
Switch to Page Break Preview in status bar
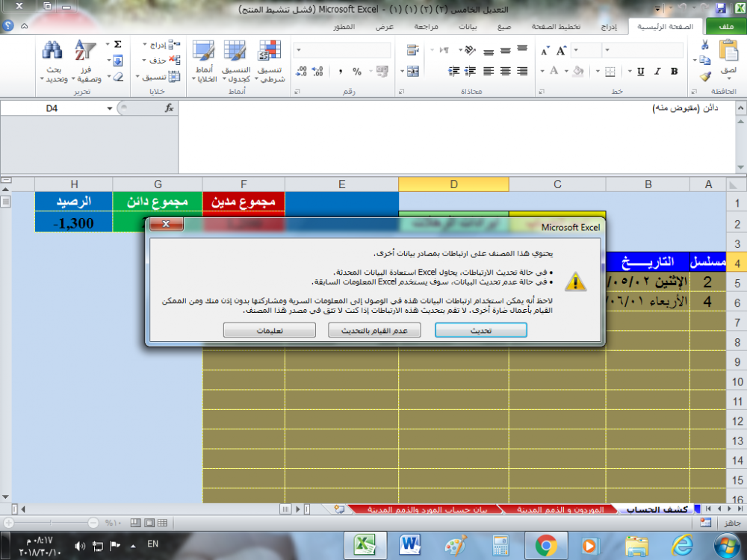click(136, 523)
